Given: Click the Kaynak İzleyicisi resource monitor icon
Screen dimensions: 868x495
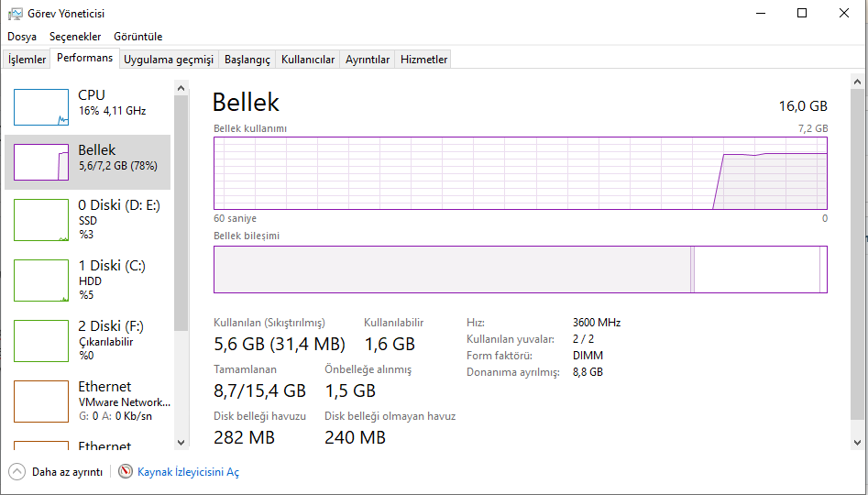Looking at the screenshot, I should click(126, 472).
